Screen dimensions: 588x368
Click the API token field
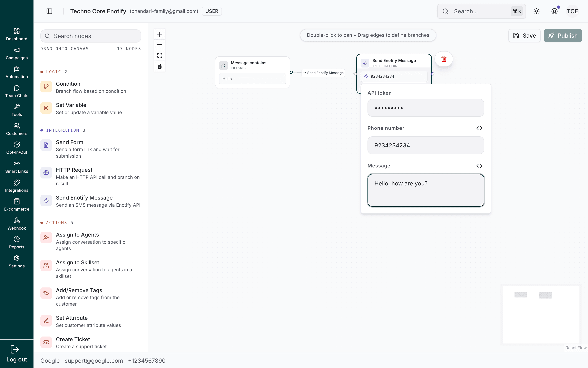click(x=426, y=108)
